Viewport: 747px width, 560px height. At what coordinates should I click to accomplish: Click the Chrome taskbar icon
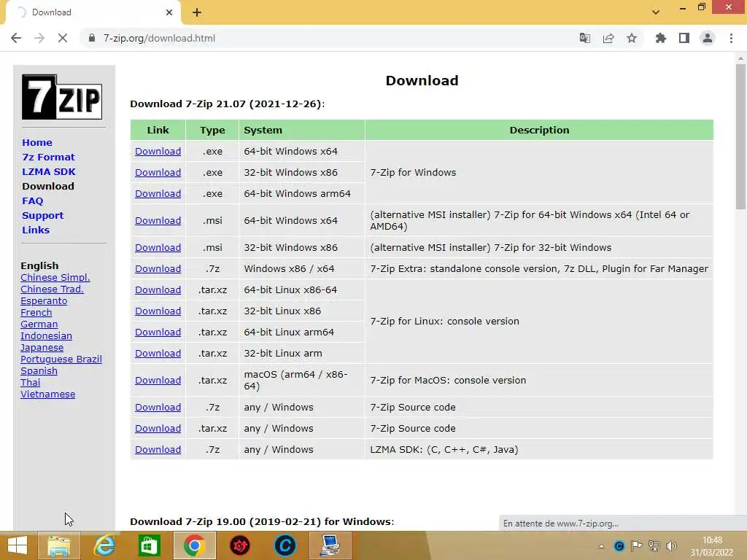pos(194,545)
